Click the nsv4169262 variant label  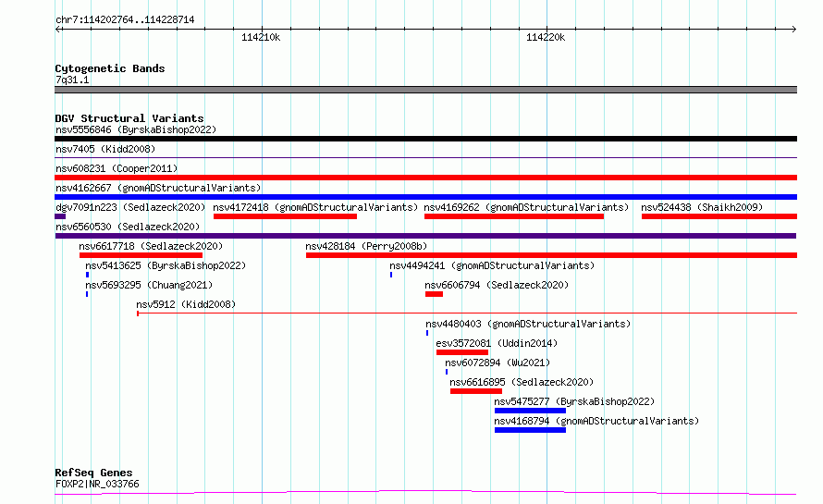pos(526,207)
